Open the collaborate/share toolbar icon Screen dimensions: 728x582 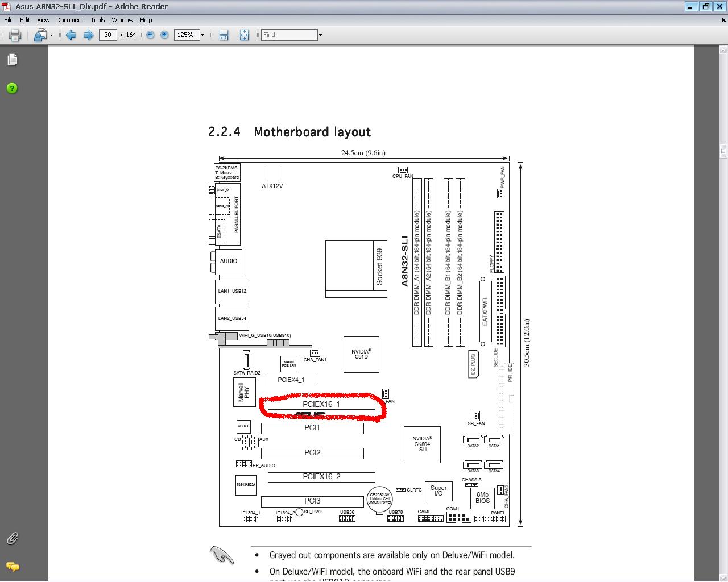coord(40,35)
